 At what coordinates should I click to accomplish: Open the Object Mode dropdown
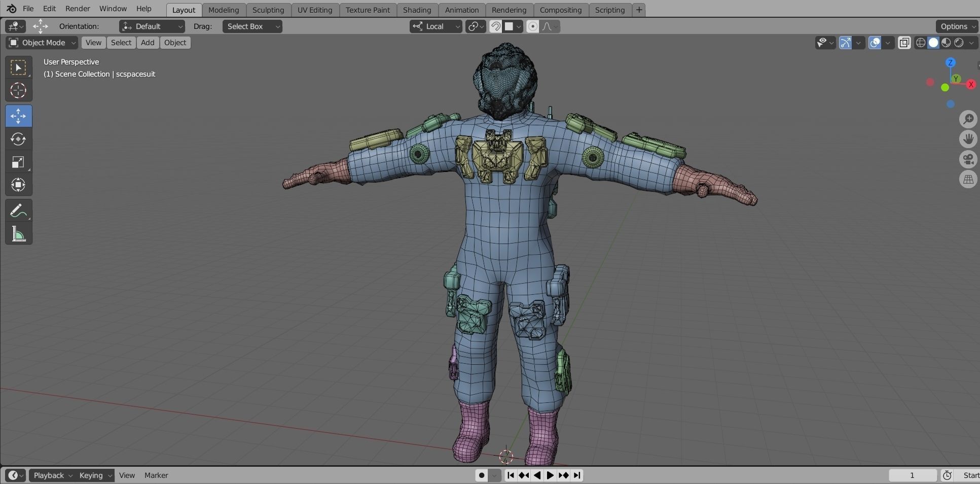41,43
